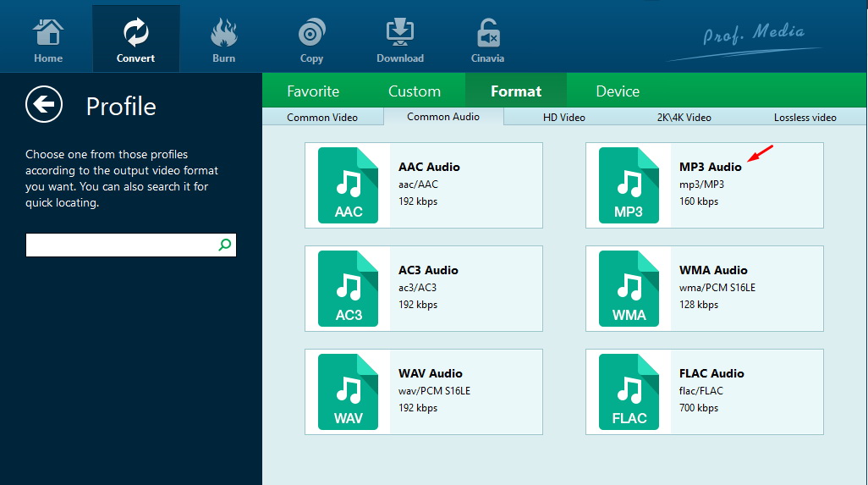868x485 pixels.
Task: Choose the WAV Audio profile title
Action: 430,373
